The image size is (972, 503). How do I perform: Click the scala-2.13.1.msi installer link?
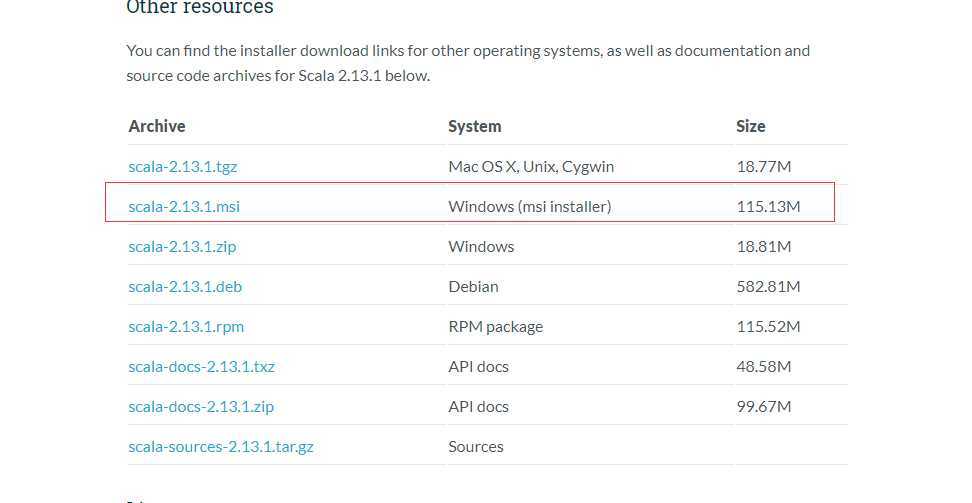184,207
